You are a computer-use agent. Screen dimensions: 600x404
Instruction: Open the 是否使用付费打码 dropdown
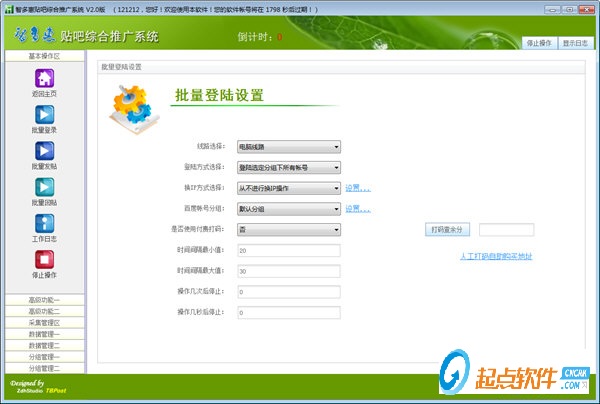(x=289, y=230)
